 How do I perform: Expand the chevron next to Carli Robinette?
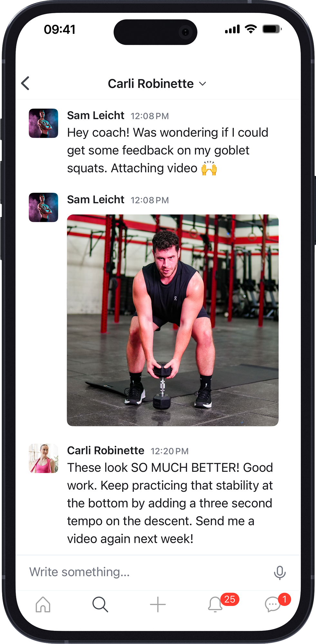(x=203, y=84)
